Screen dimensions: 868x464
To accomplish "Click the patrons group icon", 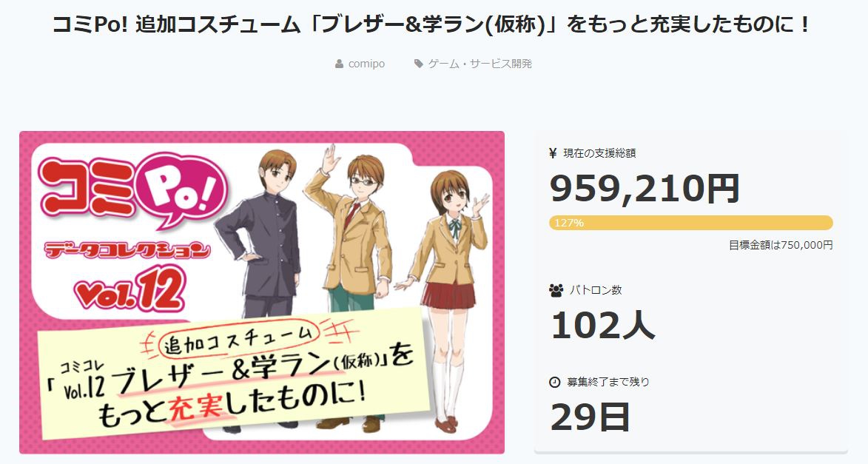I will [x=556, y=290].
